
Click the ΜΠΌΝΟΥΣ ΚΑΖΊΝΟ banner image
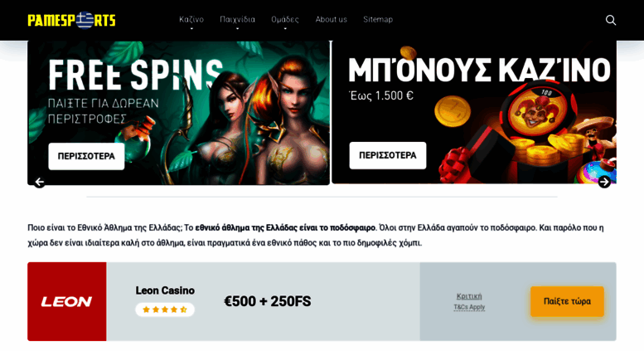click(474, 112)
